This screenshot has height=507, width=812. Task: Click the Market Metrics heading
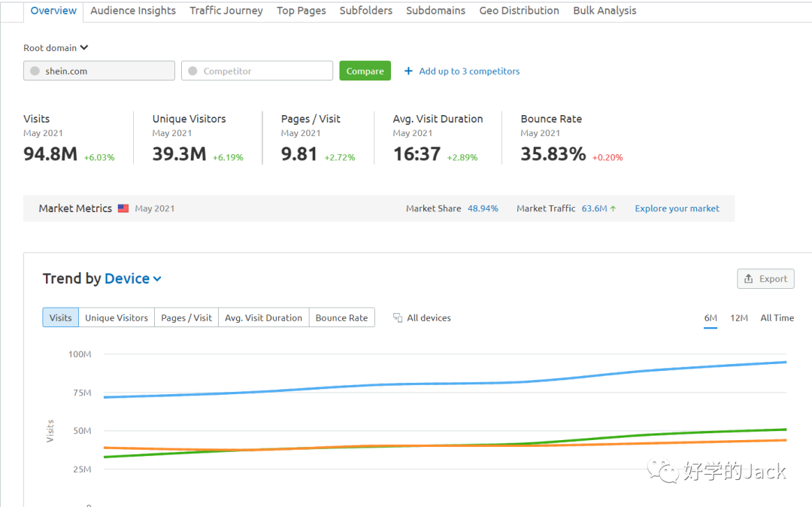pos(75,208)
